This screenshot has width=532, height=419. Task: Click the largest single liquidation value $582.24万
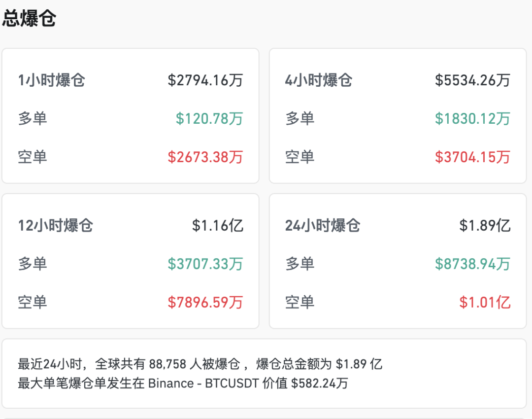[x=320, y=383]
